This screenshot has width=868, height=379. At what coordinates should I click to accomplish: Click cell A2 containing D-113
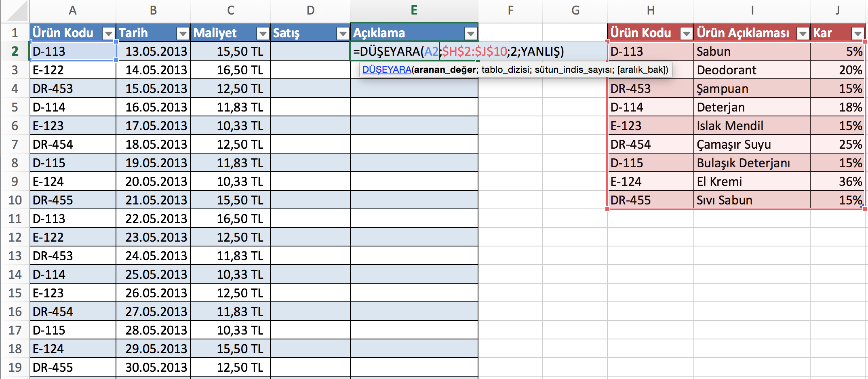point(73,51)
